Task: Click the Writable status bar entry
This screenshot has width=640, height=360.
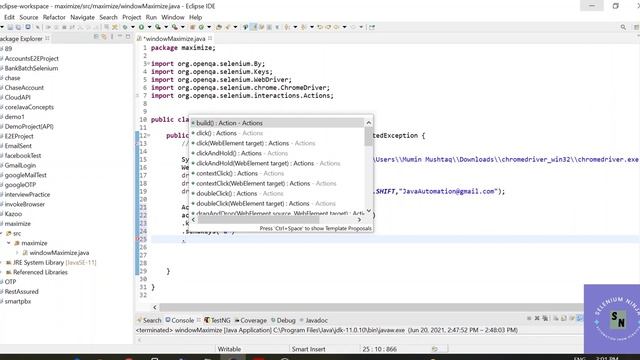Action: tap(229, 349)
